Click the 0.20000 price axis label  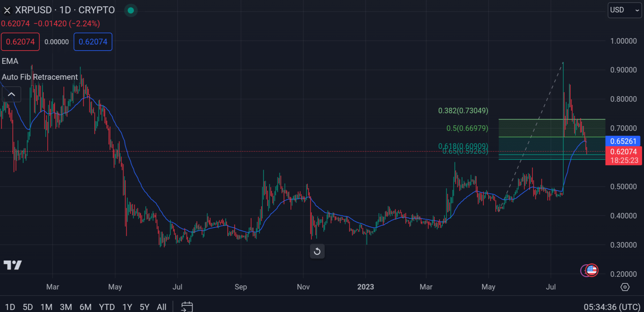click(624, 274)
